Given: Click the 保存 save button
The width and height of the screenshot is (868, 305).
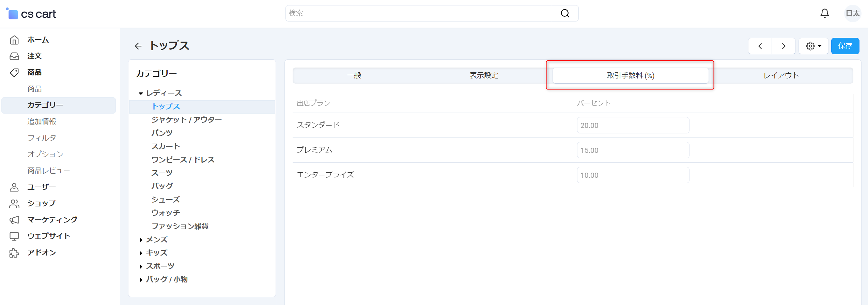Looking at the screenshot, I should pos(845,46).
